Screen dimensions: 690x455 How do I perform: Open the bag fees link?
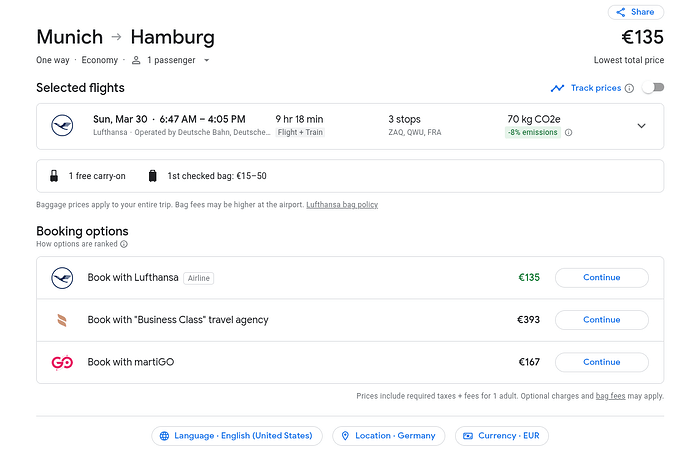click(610, 396)
